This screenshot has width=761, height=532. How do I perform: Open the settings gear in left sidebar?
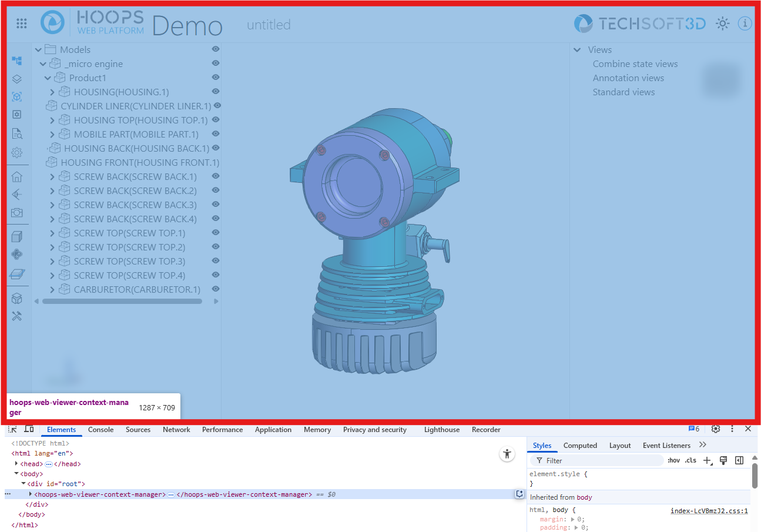pyautogui.click(x=17, y=153)
